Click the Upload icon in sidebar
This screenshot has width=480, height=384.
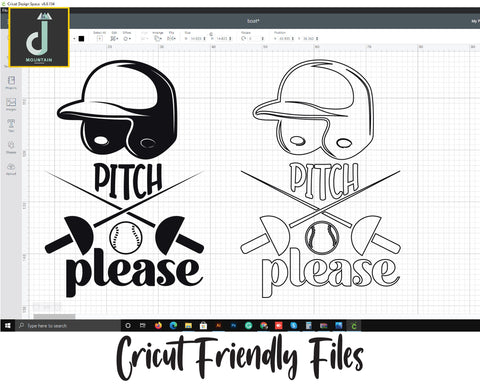(x=11, y=169)
